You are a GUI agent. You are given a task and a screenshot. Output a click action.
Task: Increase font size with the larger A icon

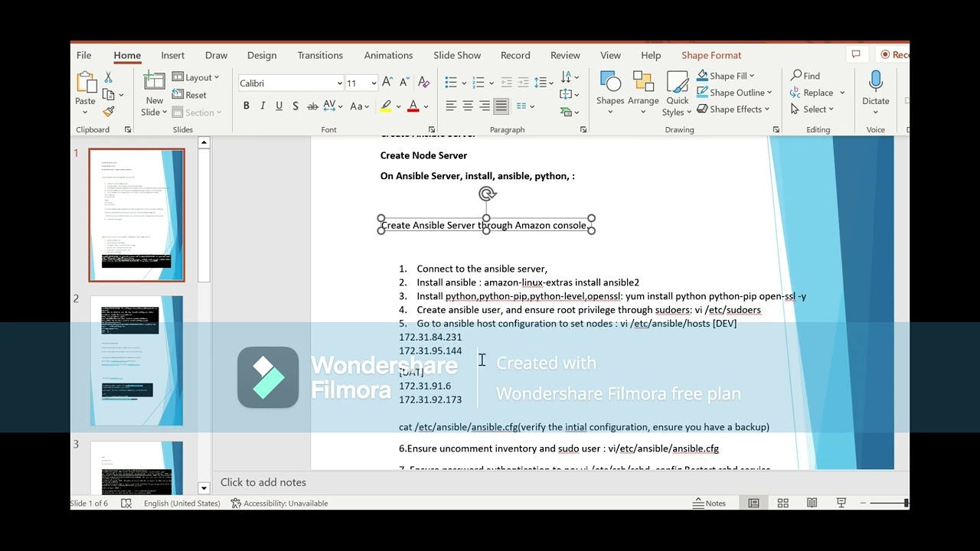click(x=387, y=83)
